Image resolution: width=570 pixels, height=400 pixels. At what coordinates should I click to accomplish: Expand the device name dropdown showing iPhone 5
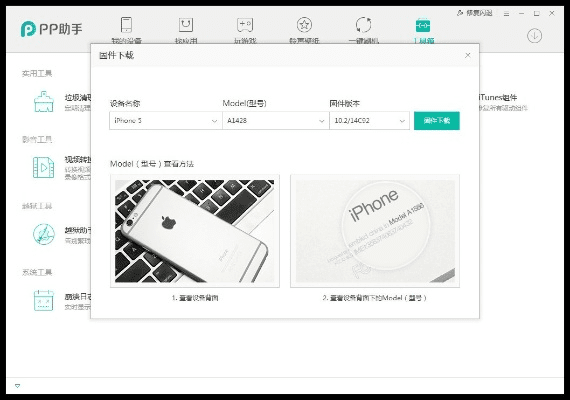pyautogui.click(x=166, y=120)
